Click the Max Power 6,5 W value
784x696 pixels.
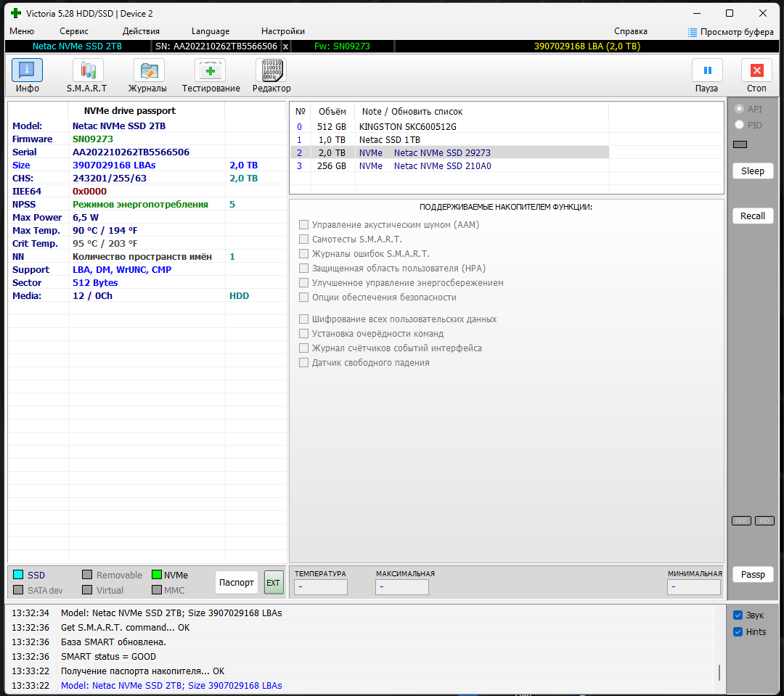86,218
